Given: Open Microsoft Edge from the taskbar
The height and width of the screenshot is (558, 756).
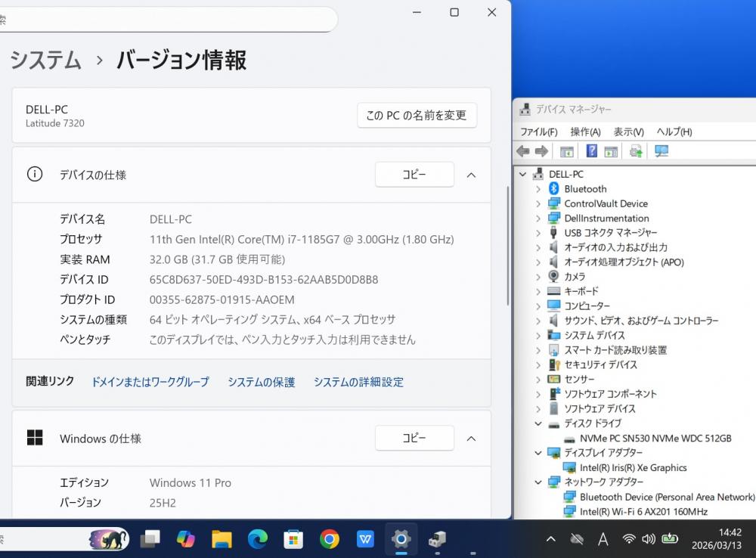Looking at the screenshot, I should [x=258, y=538].
